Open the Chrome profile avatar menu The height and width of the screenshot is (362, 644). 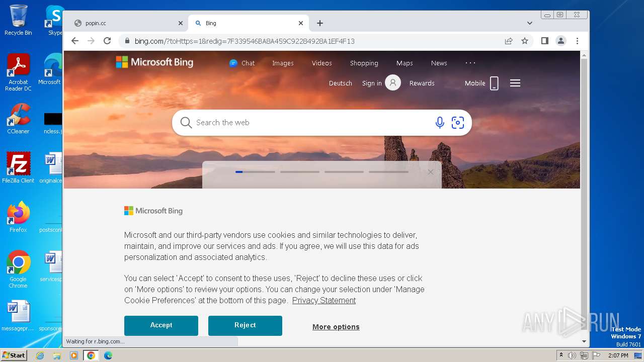coord(561,41)
